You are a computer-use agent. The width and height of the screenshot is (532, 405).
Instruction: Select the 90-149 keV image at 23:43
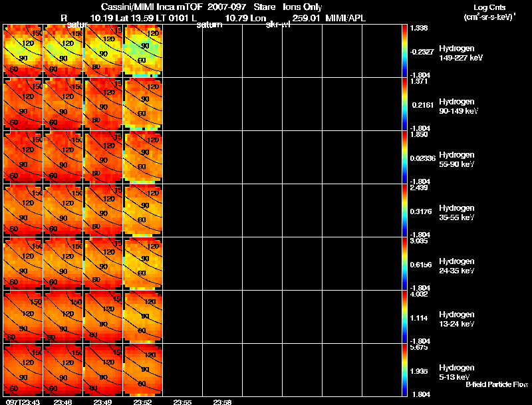23,104
